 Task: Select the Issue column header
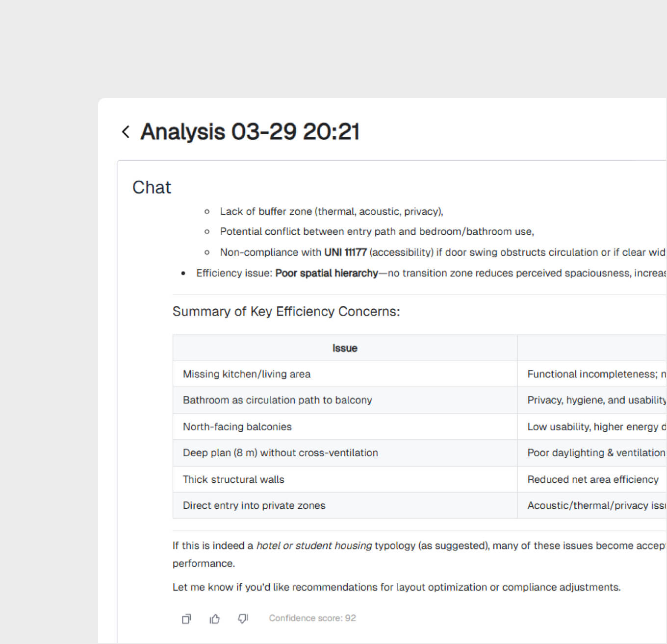[x=344, y=348]
